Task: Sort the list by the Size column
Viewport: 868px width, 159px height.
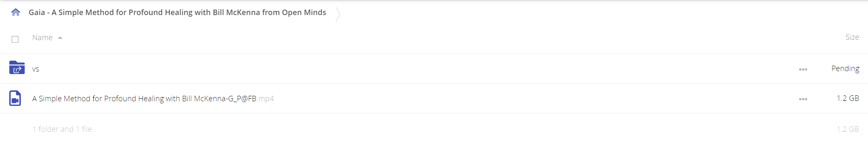Action: (852, 37)
